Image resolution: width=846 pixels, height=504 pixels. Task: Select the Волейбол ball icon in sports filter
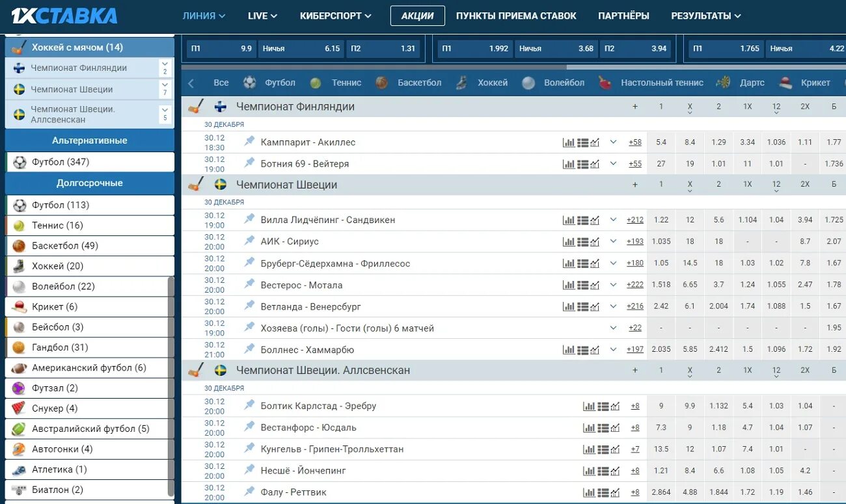coord(528,83)
